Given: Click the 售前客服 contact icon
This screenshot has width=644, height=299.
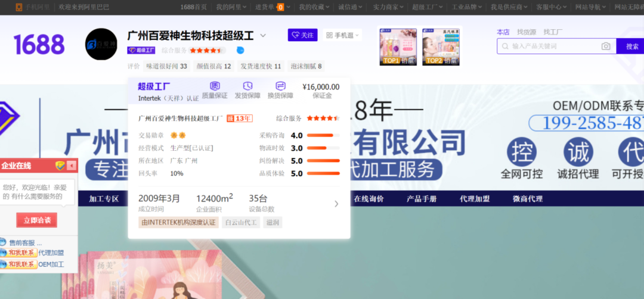Looking at the screenshot, I should (x=3, y=242).
